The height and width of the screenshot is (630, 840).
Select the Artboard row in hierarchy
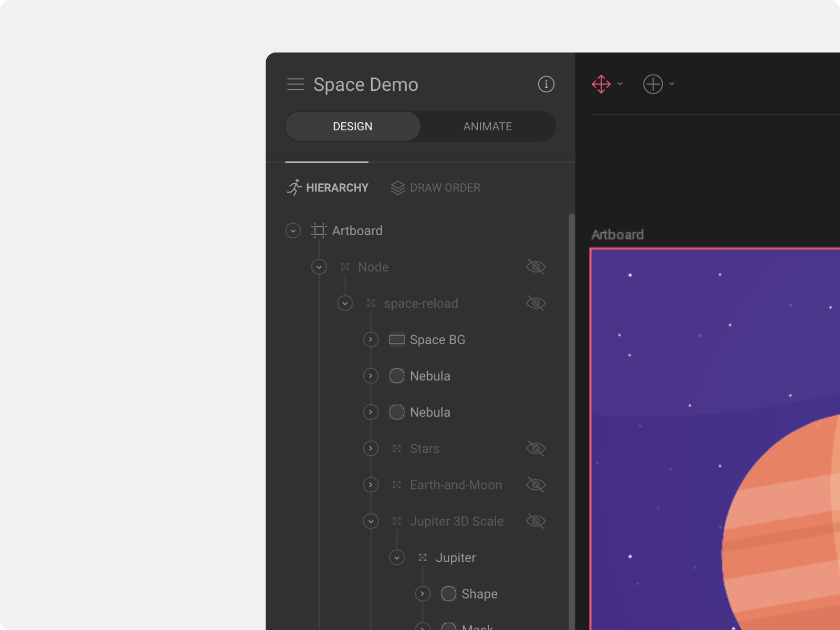point(358,230)
